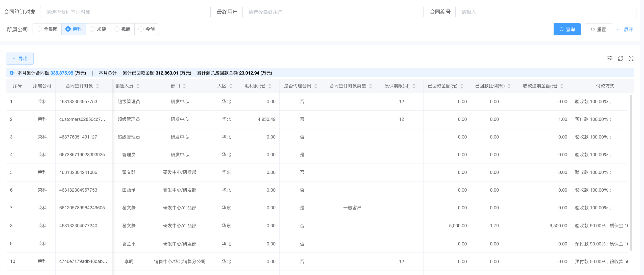Open 合同签订对象 selection dropdown
644x275 pixels.
click(125, 12)
